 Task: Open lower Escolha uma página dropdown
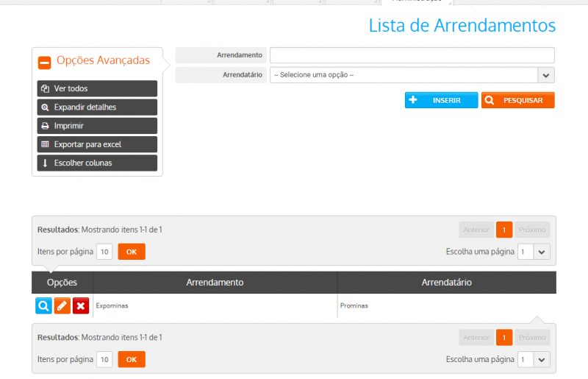tap(534, 359)
